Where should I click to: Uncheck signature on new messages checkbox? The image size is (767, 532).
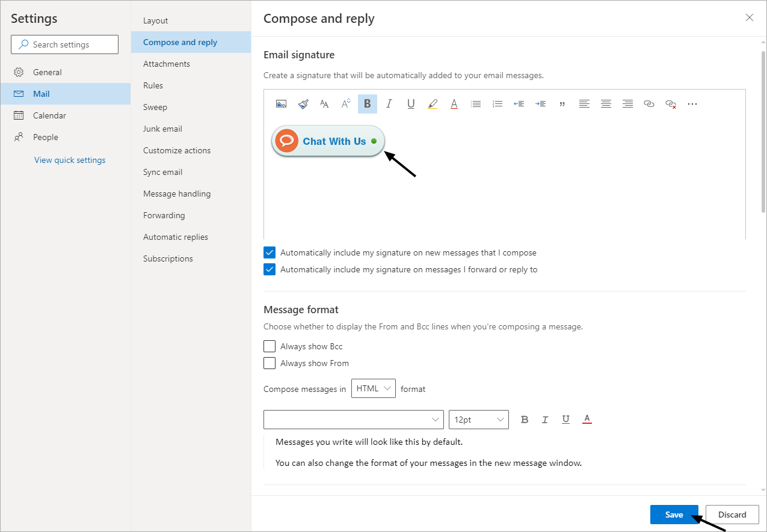click(270, 253)
